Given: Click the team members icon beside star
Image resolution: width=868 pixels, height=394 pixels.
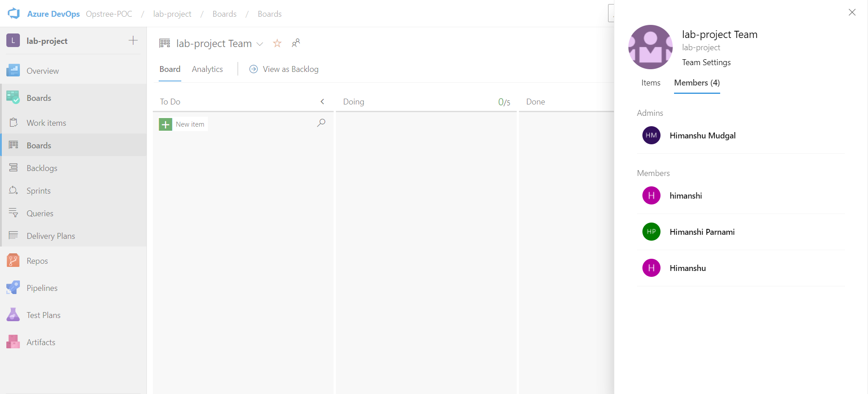Looking at the screenshot, I should point(296,43).
